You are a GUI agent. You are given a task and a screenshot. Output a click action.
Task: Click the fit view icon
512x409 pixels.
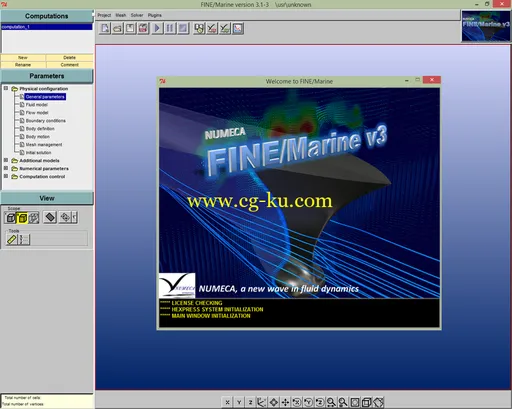[355, 402]
